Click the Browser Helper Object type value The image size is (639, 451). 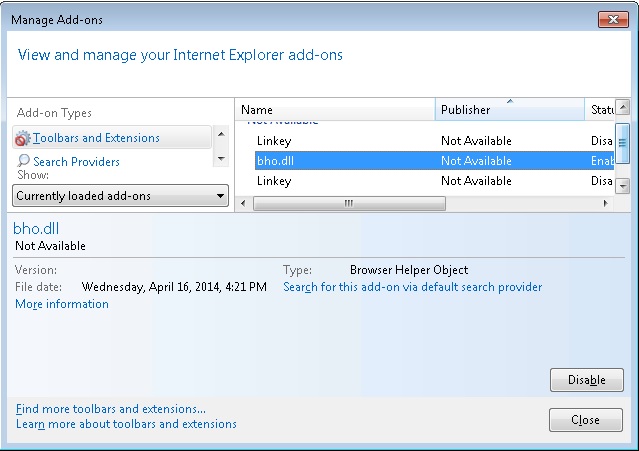coord(409,270)
